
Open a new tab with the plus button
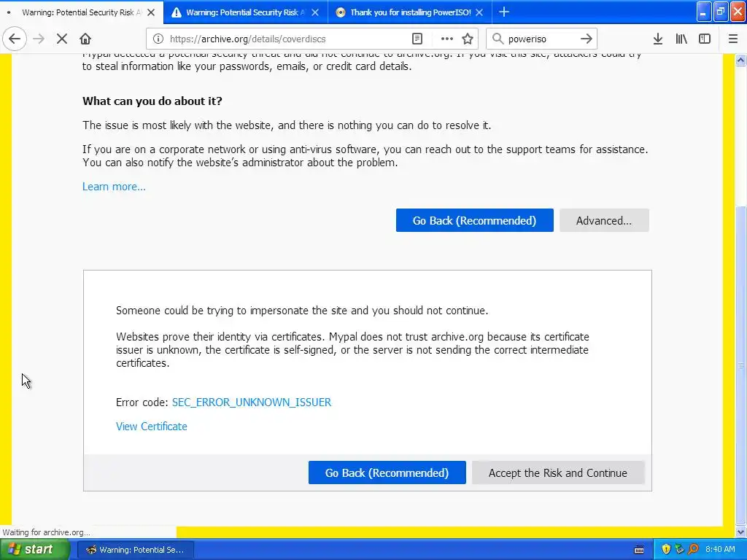[504, 12]
